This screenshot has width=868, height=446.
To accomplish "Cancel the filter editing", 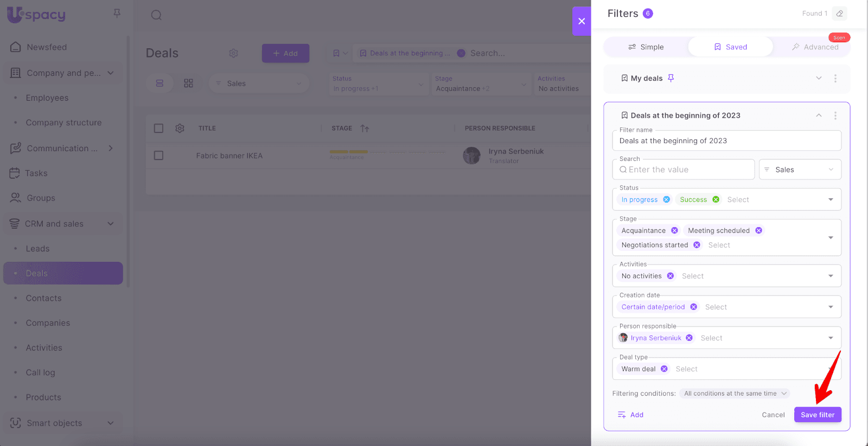I will pyautogui.click(x=773, y=415).
